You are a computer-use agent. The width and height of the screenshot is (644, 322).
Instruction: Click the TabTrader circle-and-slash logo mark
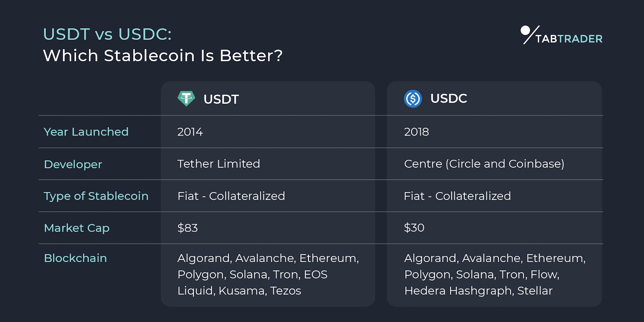528,35
